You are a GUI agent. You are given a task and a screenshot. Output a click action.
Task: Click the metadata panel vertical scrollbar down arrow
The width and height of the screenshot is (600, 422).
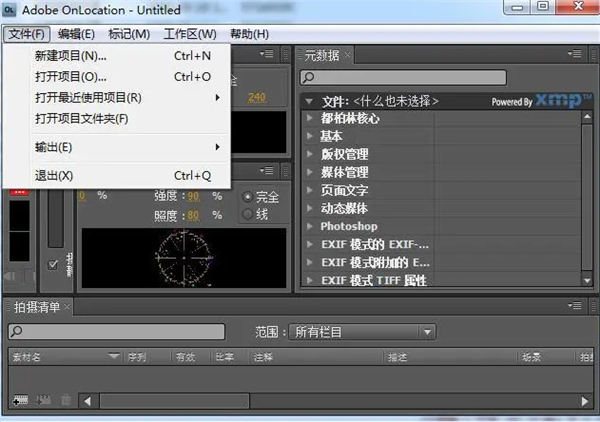coord(589,281)
